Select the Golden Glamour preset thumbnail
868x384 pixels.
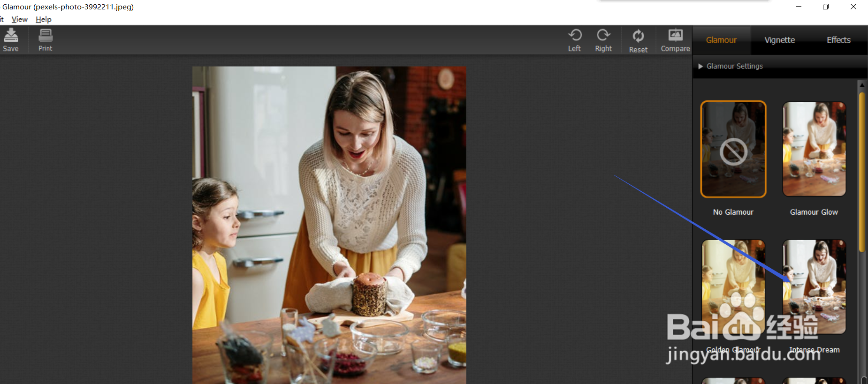[733, 287]
